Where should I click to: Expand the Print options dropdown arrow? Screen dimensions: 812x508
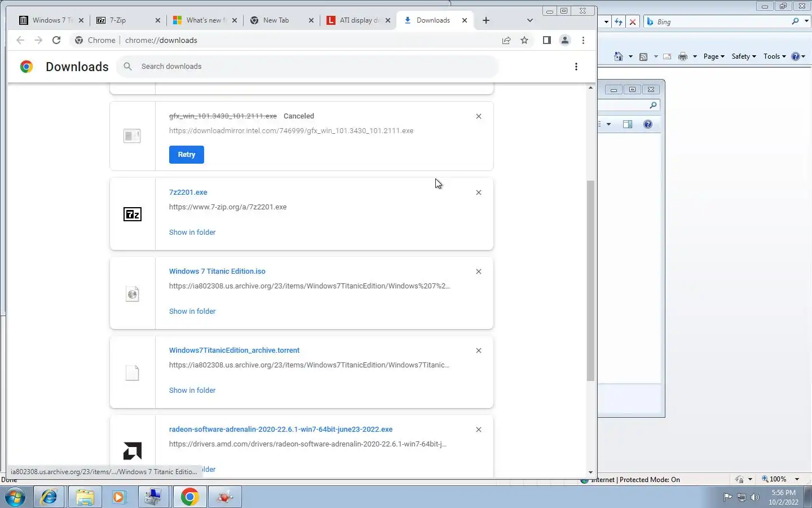695,56
